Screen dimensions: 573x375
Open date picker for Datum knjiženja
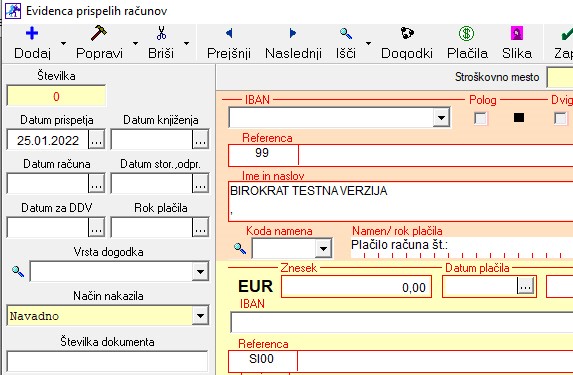pos(200,139)
